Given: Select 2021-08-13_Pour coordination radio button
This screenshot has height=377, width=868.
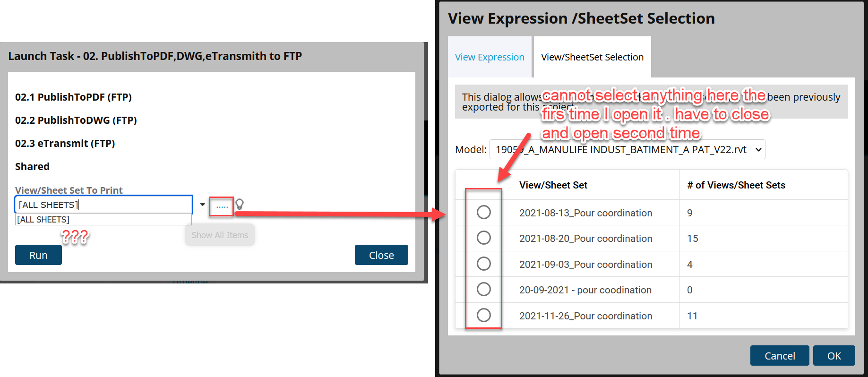Looking at the screenshot, I should [483, 212].
